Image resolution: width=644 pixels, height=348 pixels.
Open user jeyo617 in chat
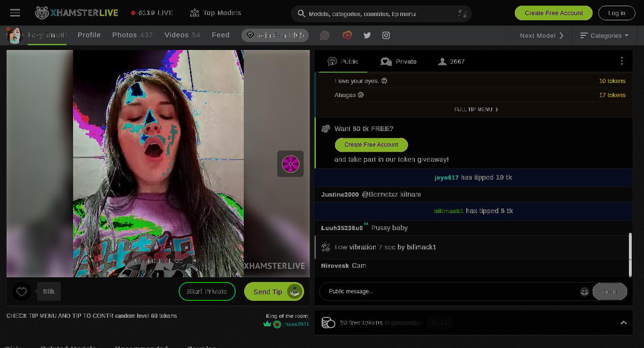[446, 178]
